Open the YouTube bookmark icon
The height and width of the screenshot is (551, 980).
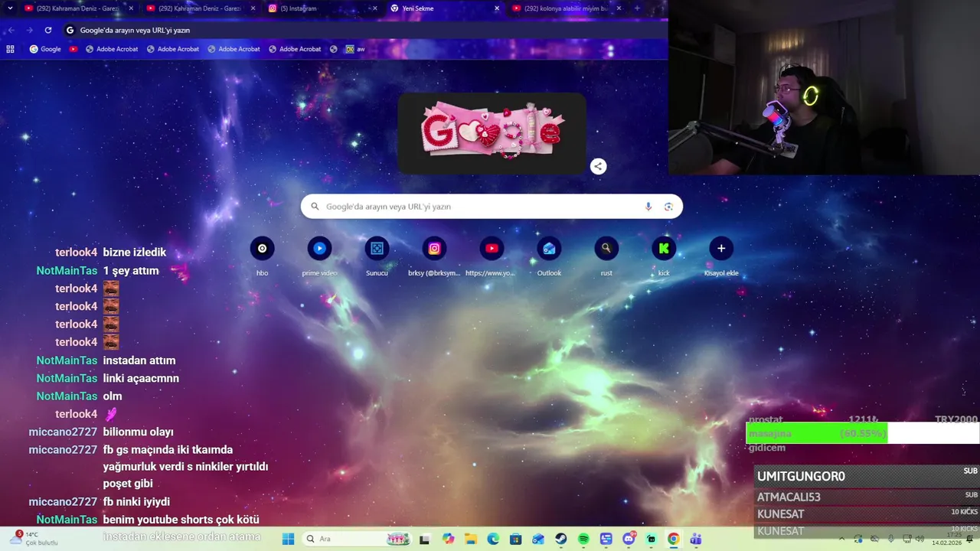pyautogui.click(x=73, y=49)
